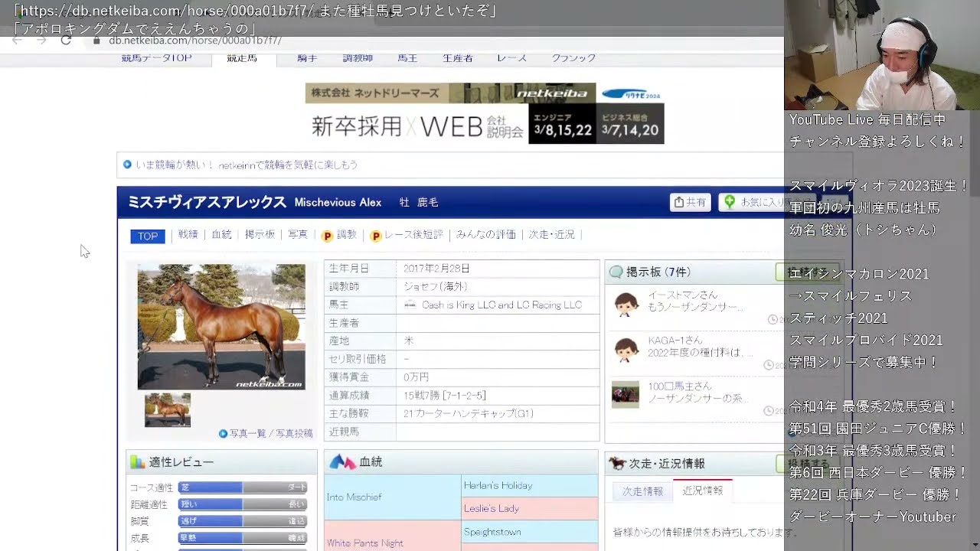Viewport: 980px width, 551px height.
Task: Click the browser back arrow
Action: pyautogui.click(x=16, y=41)
